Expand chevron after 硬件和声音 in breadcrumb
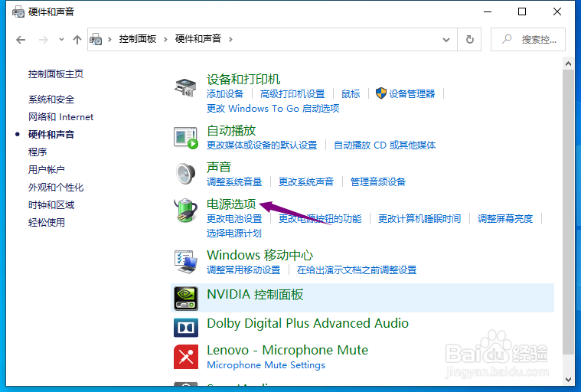Screen dimensions: 581x392 pos(230,39)
